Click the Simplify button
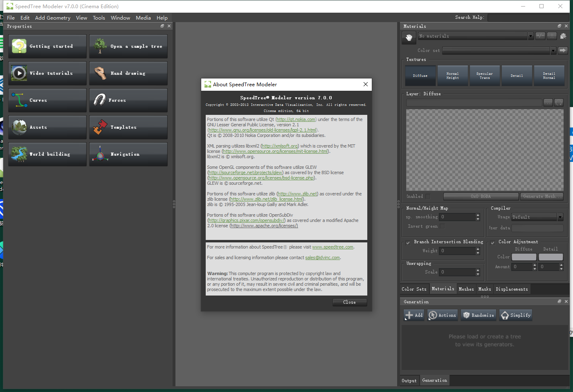This screenshot has height=392, width=573. 516,315
